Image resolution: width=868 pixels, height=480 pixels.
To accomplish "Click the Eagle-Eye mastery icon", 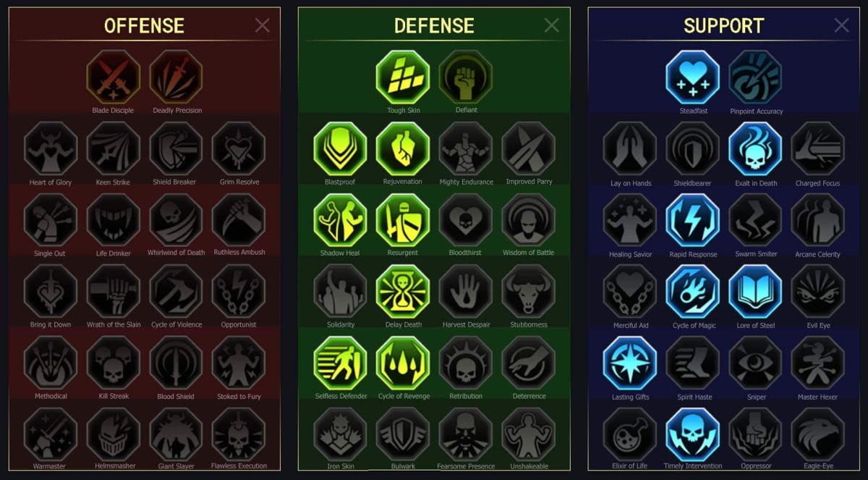I will [x=818, y=434].
